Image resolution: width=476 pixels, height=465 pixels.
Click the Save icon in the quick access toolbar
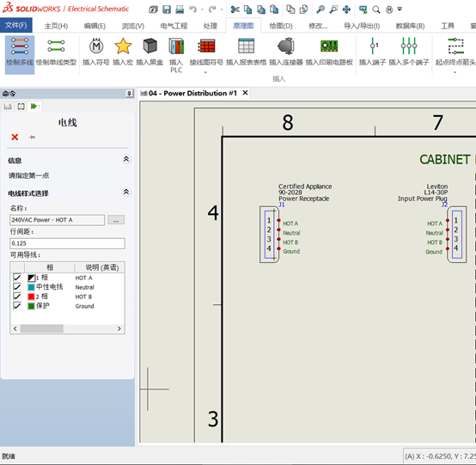(x=167, y=9)
